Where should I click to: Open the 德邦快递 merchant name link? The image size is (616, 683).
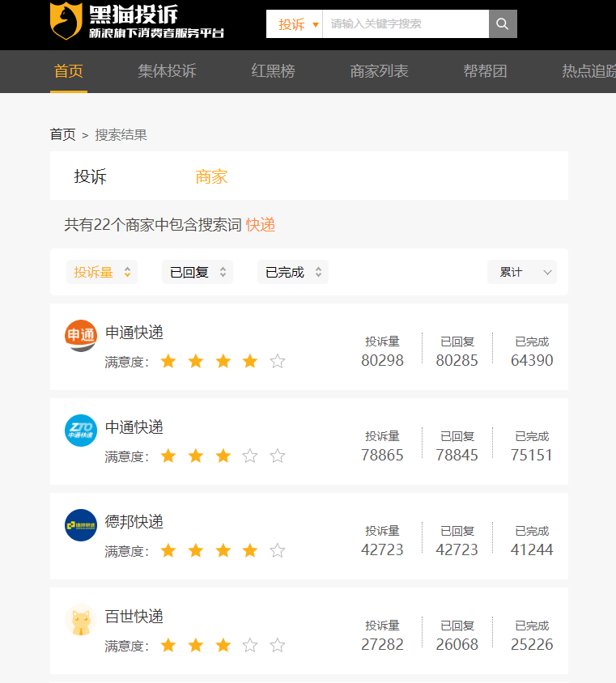tap(134, 521)
